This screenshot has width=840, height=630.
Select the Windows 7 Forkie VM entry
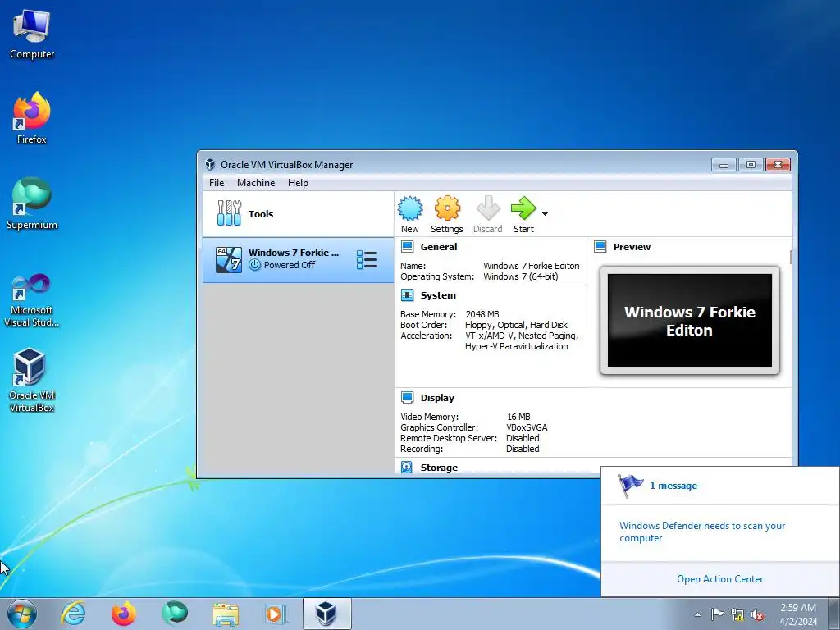tap(299, 260)
